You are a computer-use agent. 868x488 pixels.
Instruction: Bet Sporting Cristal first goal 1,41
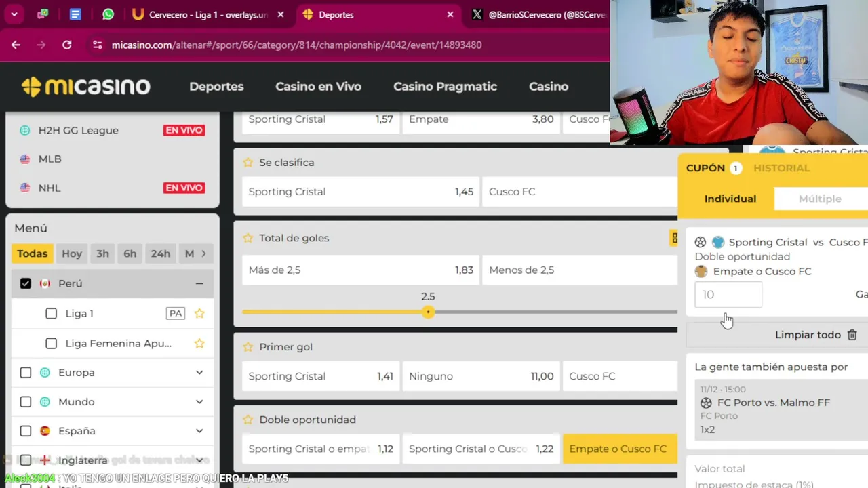[x=321, y=376]
